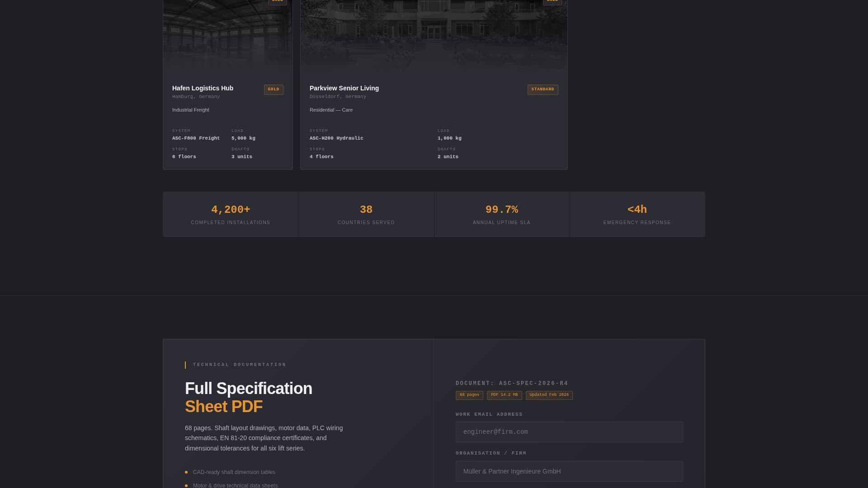The height and width of the screenshot is (488, 868).
Task: Click the PDF 14.2 MB file badge
Action: click(x=504, y=395)
